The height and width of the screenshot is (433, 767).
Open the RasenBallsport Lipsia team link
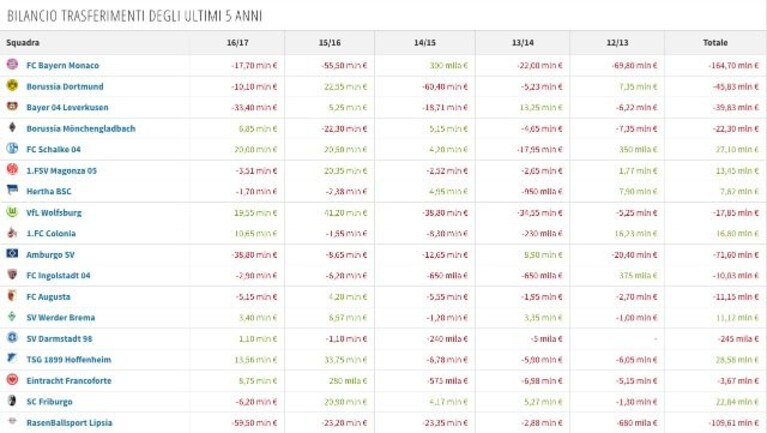(69, 423)
